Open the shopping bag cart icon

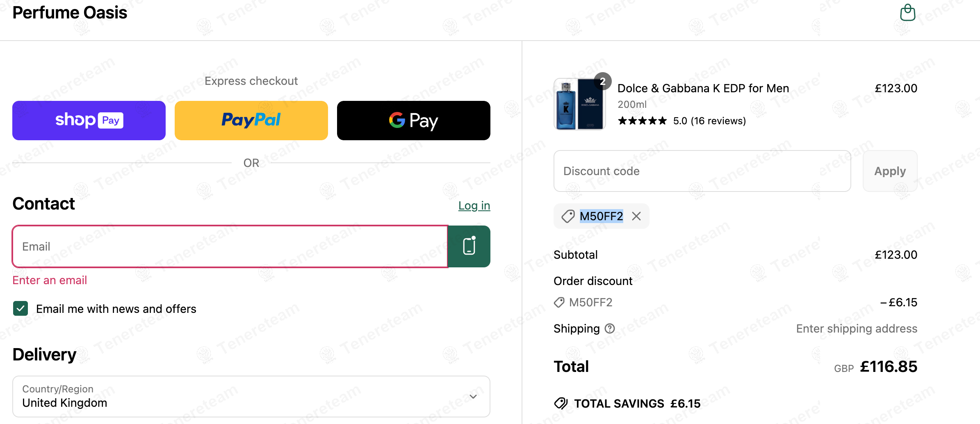click(907, 13)
